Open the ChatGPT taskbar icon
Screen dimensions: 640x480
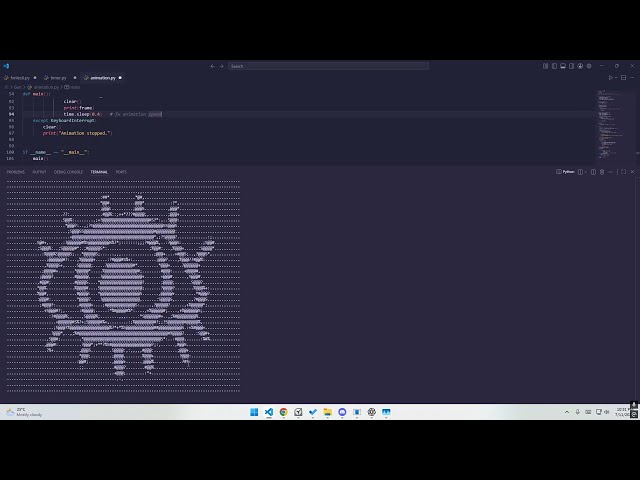pyautogui.click(x=371, y=412)
